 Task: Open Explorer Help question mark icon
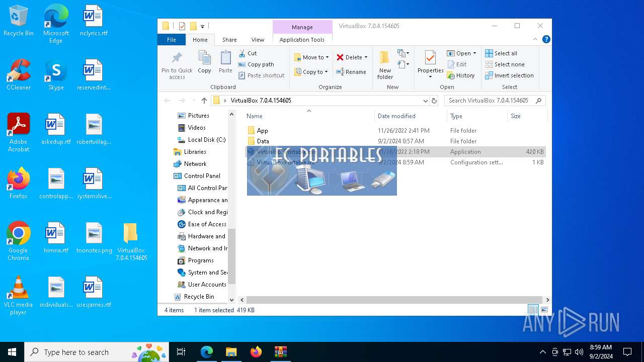point(546,39)
